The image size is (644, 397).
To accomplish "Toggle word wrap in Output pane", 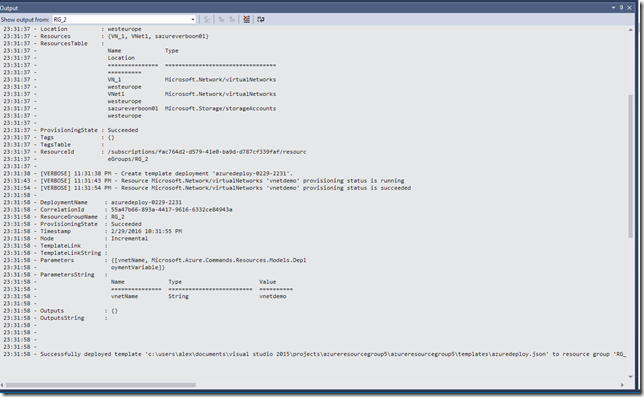I will tap(261, 19).
